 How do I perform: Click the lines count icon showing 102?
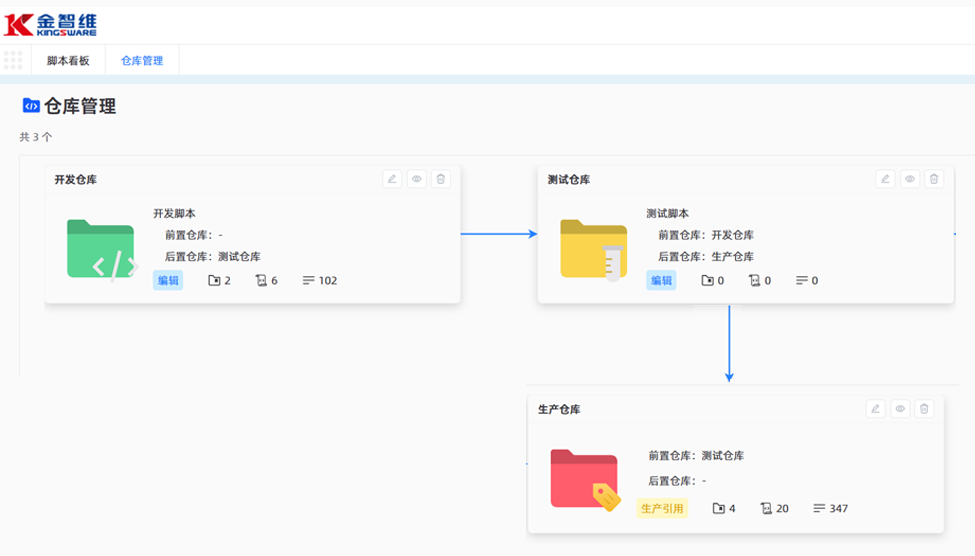click(308, 280)
